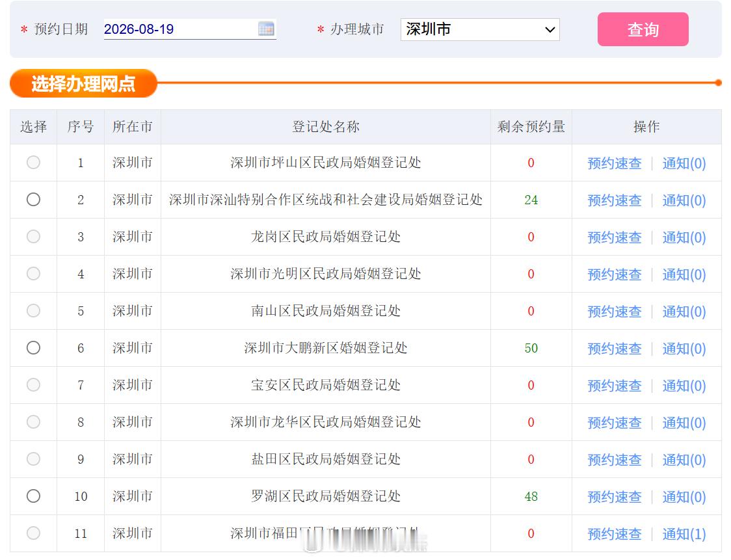The image size is (731, 560).
Task: Open 通知(0) for 大鹏新区 row
Action: coord(684,349)
